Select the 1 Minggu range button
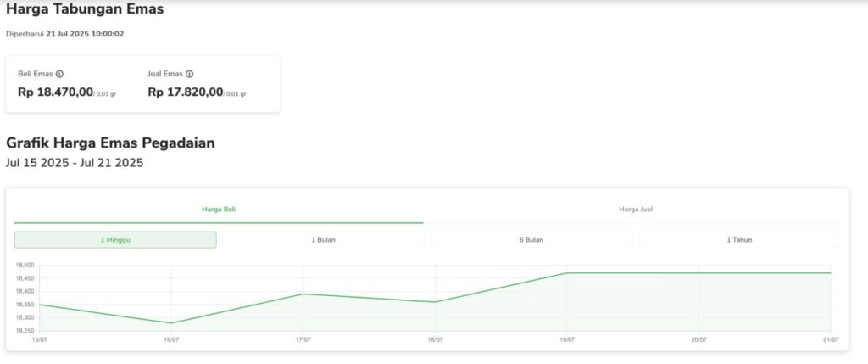Screen dimensions: 868x364 pos(115,239)
